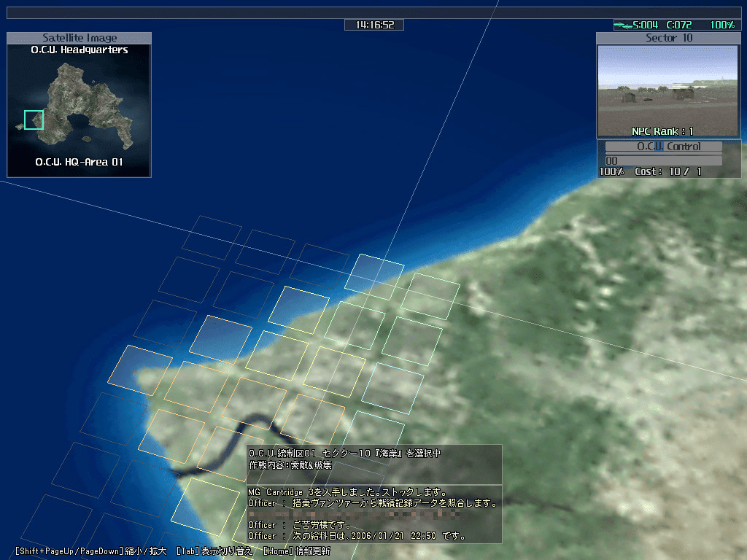Click the C:072 status value
Image resolution: width=747 pixels, height=560 pixels.
pyautogui.click(x=679, y=25)
